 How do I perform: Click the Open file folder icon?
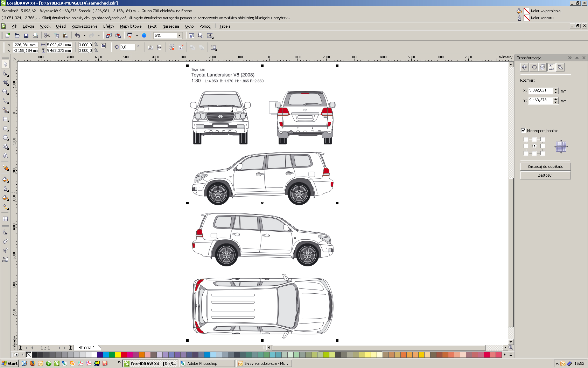[x=17, y=35]
